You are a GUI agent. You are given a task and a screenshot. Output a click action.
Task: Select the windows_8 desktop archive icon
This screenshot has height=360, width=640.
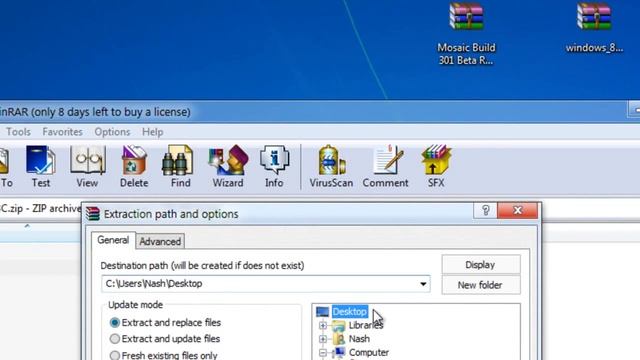(594, 28)
